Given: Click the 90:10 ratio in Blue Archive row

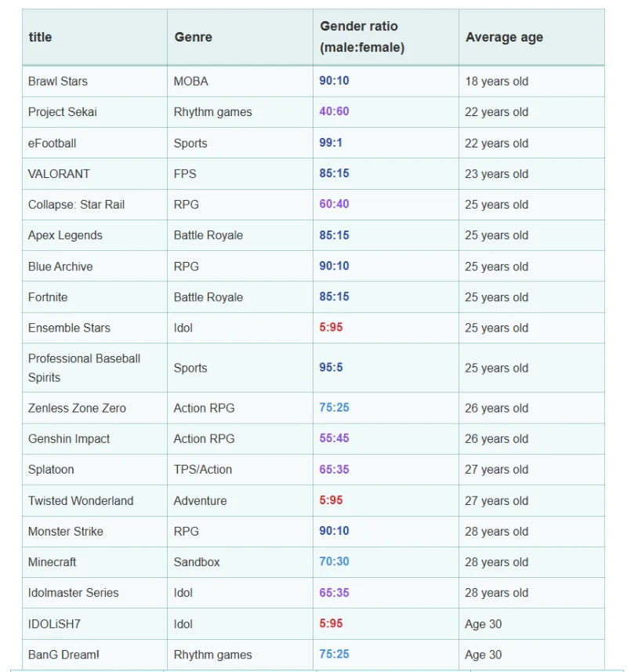Looking at the screenshot, I should coord(334,266).
